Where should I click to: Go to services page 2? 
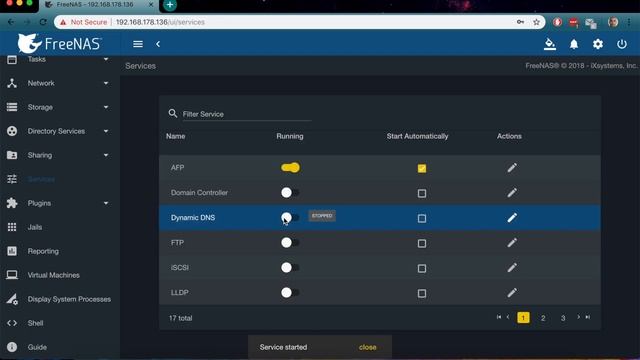(x=543, y=318)
